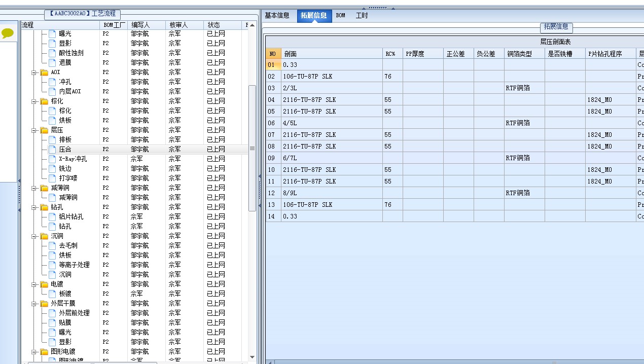The width and height of the screenshot is (644, 364).
Task: Click document icon beside 板镀
Action: (x=52, y=294)
